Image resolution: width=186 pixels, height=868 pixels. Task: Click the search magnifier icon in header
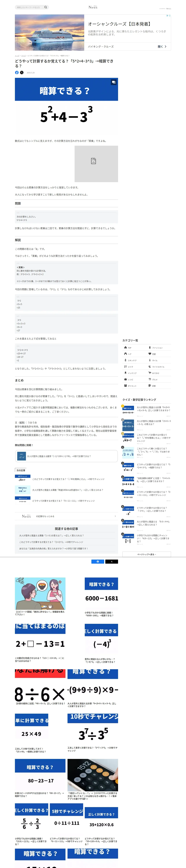(46, 7)
